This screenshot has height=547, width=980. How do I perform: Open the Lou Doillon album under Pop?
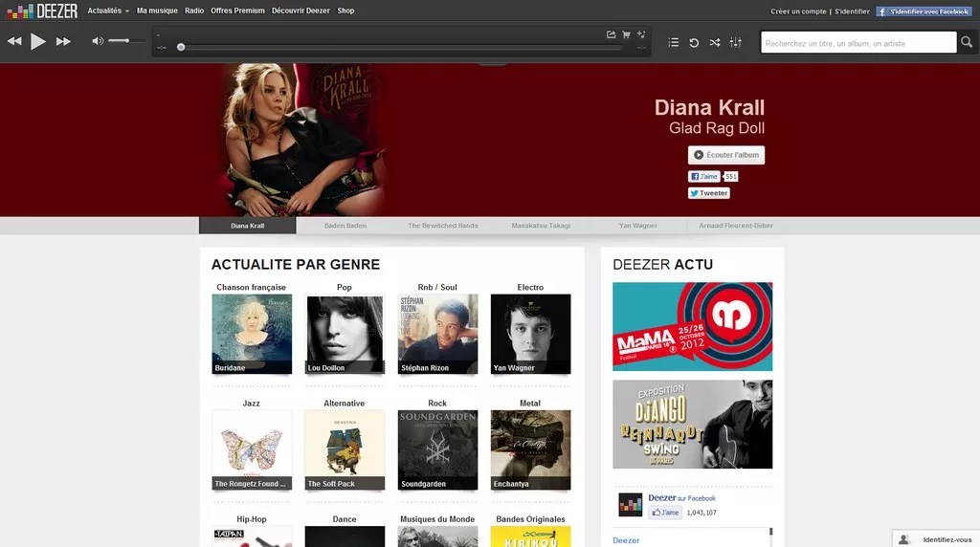click(345, 334)
